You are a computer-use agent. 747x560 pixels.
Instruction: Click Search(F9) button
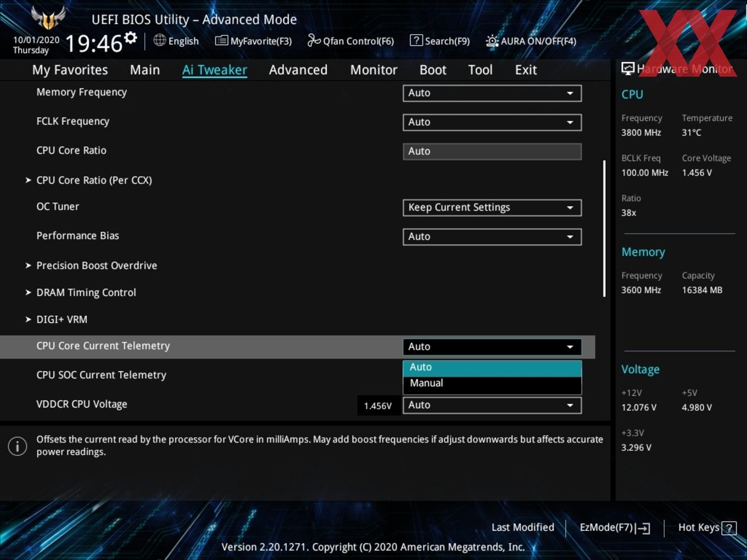[x=440, y=41]
